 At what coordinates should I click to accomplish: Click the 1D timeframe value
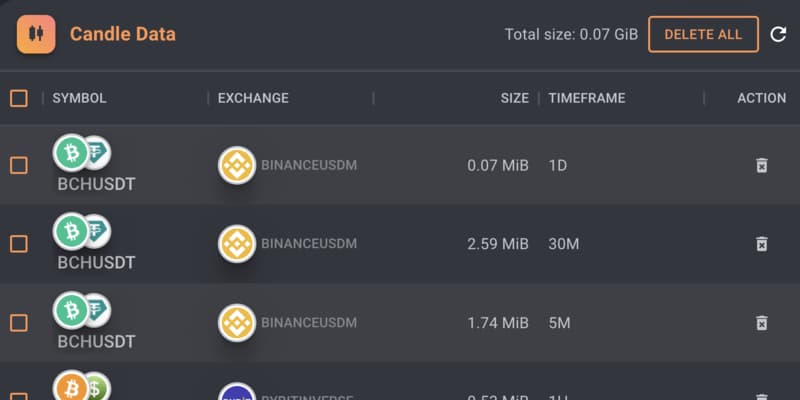tap(558, 166)
